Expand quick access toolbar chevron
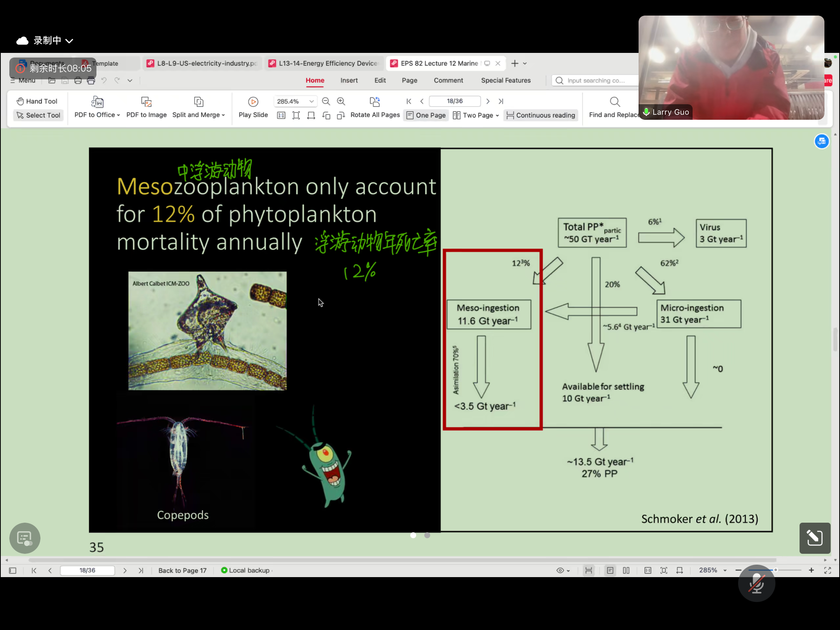Screen dimensions: 840x630 pyautogui.click(x=130, y=80)
